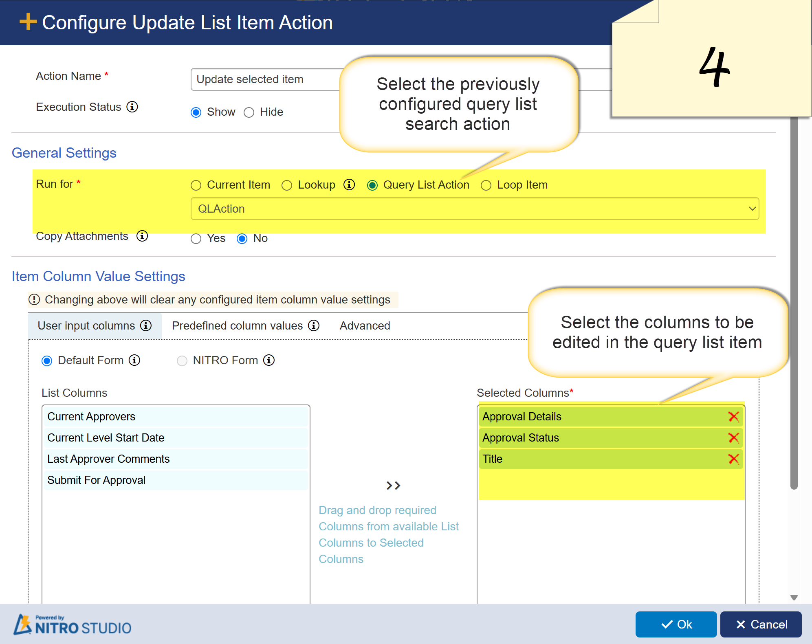Switch to Predefined column values tab
The width and height of the screenshot is (812, 644).
pyautogui.click(x=237, y=325)
